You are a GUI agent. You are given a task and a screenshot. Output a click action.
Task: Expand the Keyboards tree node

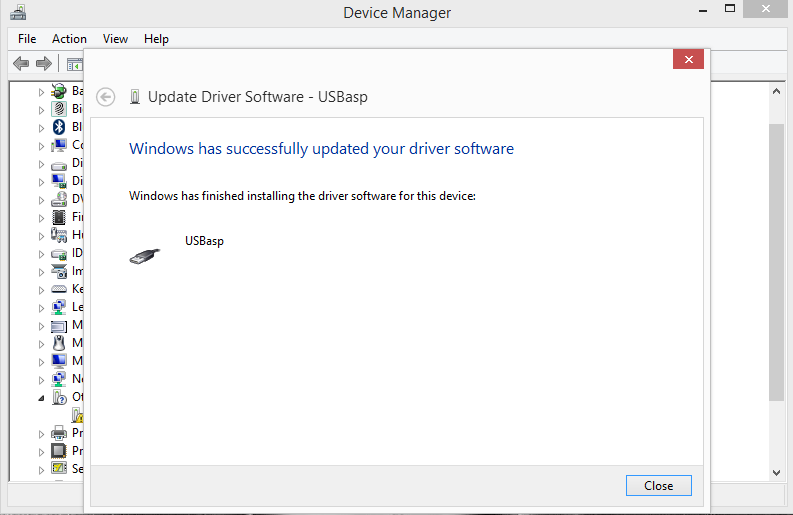(x=41, y=290)
